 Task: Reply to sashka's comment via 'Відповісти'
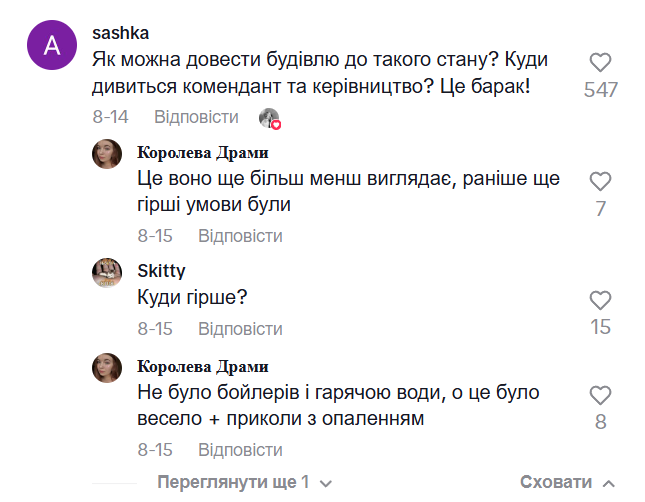coord(196,117)
